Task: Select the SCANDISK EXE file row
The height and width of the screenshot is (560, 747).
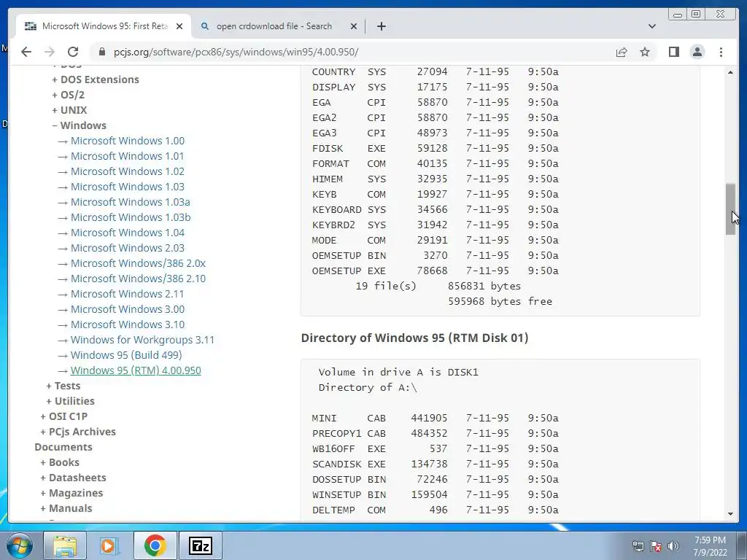Action: (x=436, y=464)
